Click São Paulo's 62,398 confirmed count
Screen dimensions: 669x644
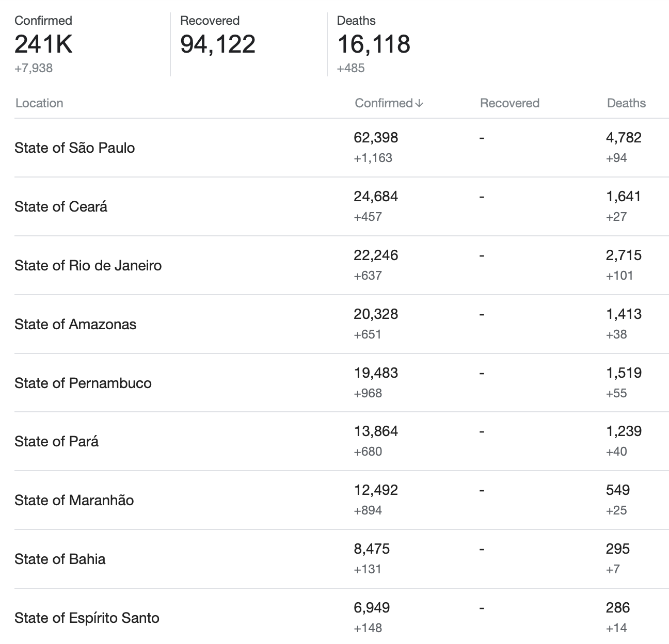tap(376, 138)
